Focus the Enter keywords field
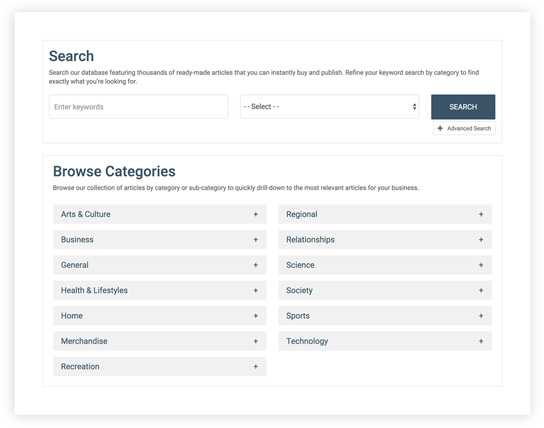544x428 pixels. pyautogui.click(x=138, y=106)
